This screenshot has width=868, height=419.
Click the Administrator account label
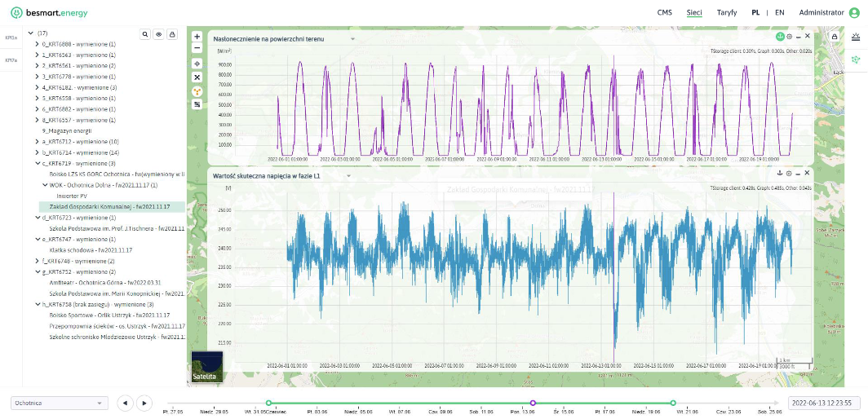click(821, 12)
